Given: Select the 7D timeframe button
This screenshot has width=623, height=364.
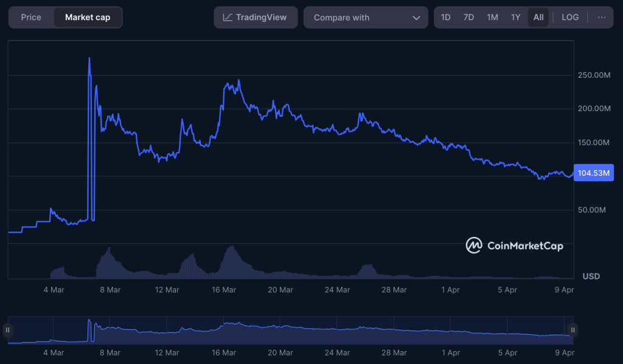Looking at the screenshot, I should pyautogui.click(x=468, y=17).
